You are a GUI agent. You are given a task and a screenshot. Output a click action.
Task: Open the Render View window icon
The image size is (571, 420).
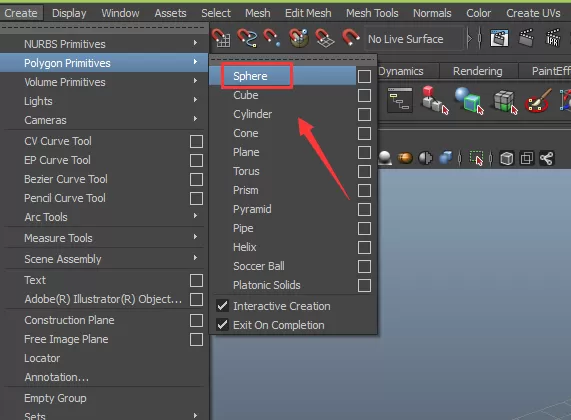499,38
